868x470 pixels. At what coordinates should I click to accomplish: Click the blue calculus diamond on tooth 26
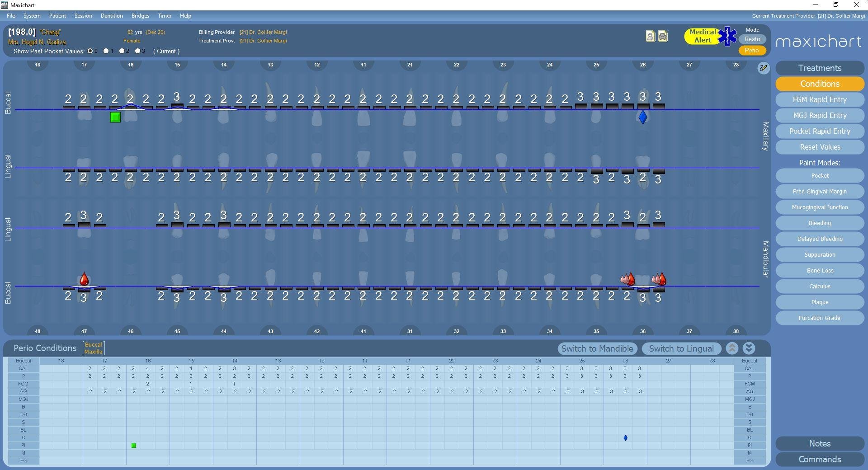(x=643, y=117)
